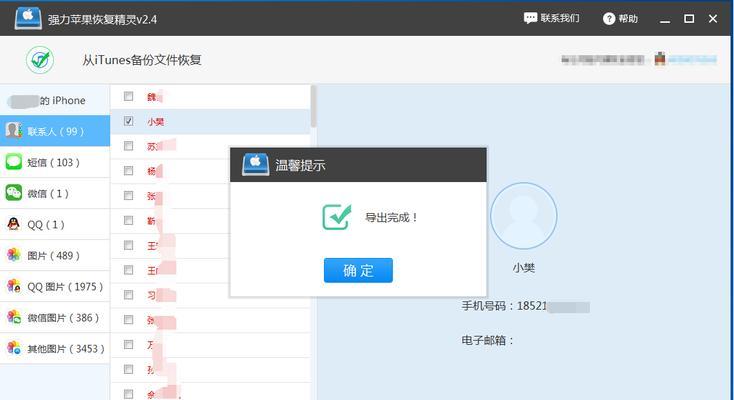734x400 pixels.
Task: Select the 图片 (489) category
Action: tap(55, 256)
